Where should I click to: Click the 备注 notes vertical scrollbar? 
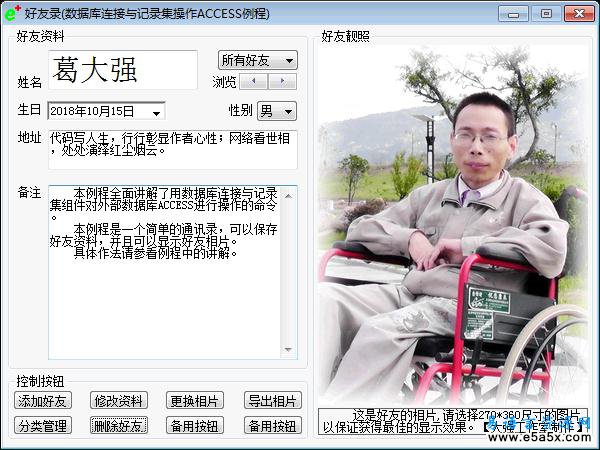pos(291,270)
